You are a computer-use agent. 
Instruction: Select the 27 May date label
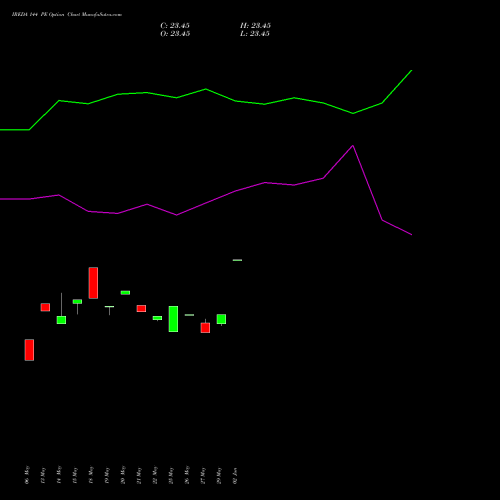[x=203, y=475]
